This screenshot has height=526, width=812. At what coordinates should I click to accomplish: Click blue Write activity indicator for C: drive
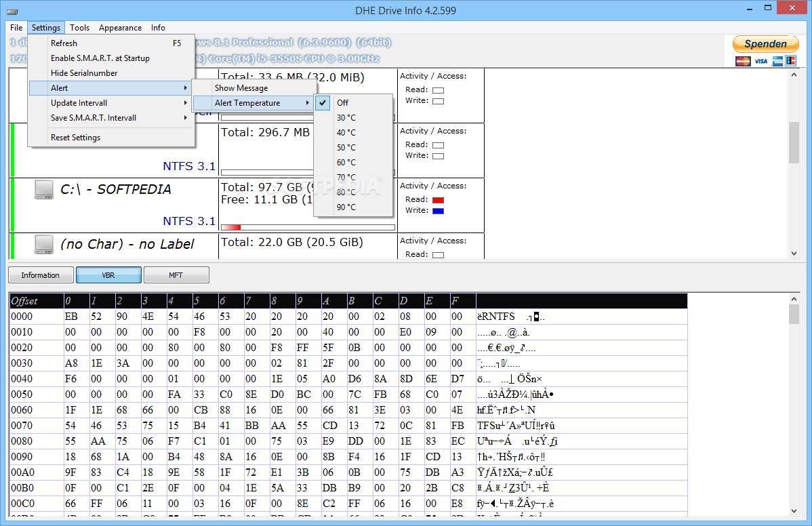click(x=438, y=211)
